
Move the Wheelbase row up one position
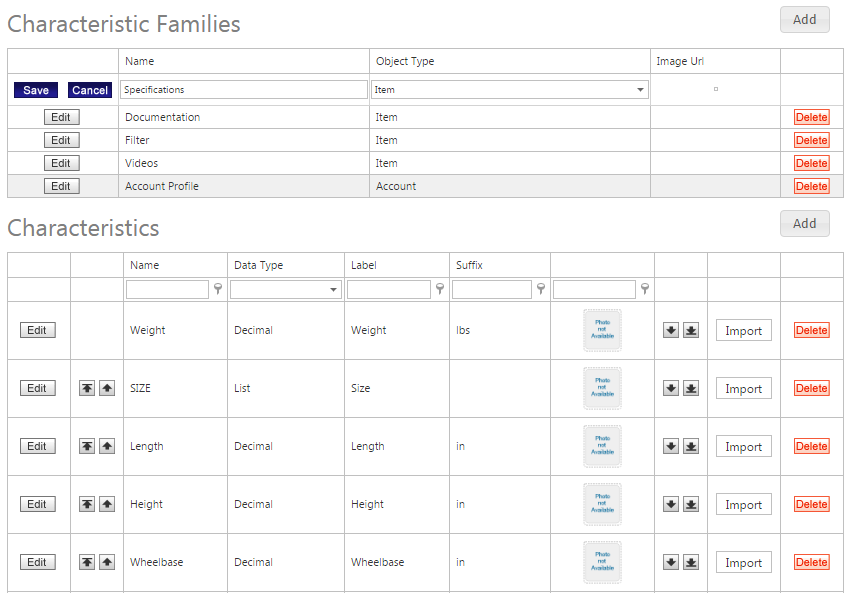tap(107, 562)
